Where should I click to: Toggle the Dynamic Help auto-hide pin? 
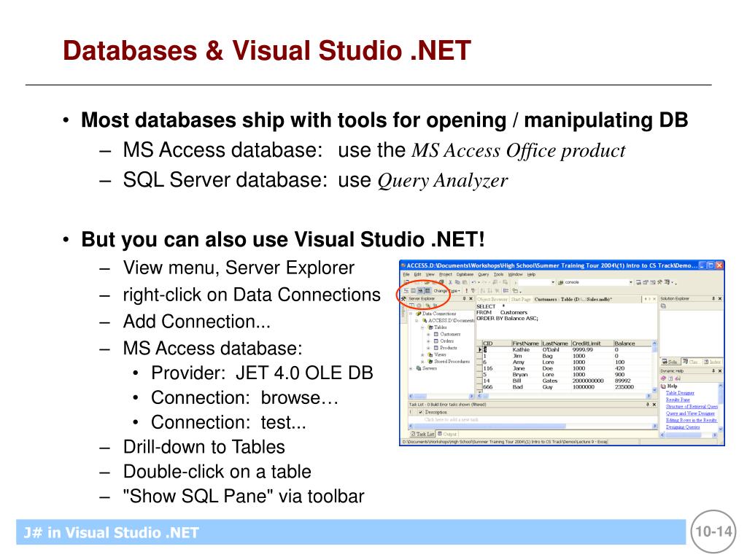(x=713, y=370)
